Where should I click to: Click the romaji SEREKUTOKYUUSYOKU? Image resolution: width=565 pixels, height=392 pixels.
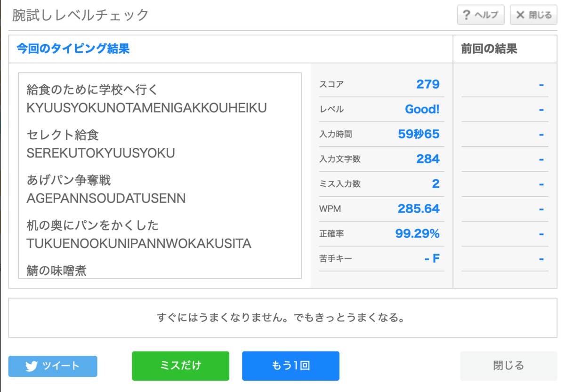101,153
